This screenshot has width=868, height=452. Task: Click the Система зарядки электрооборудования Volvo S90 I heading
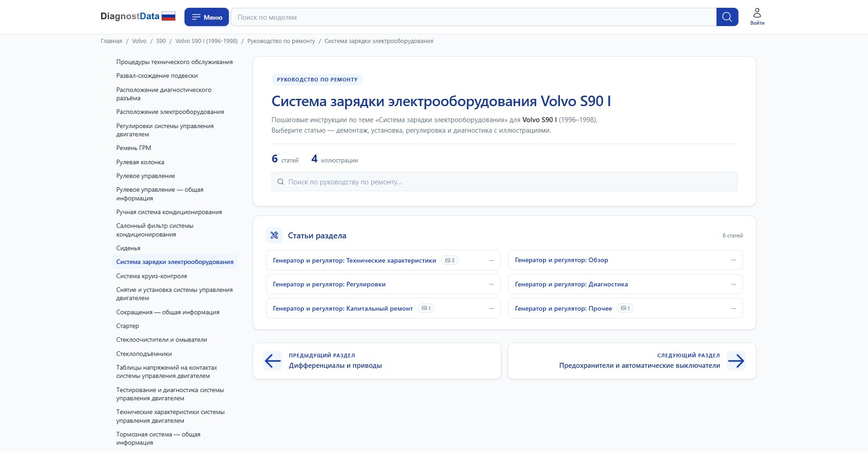point(441,101)
